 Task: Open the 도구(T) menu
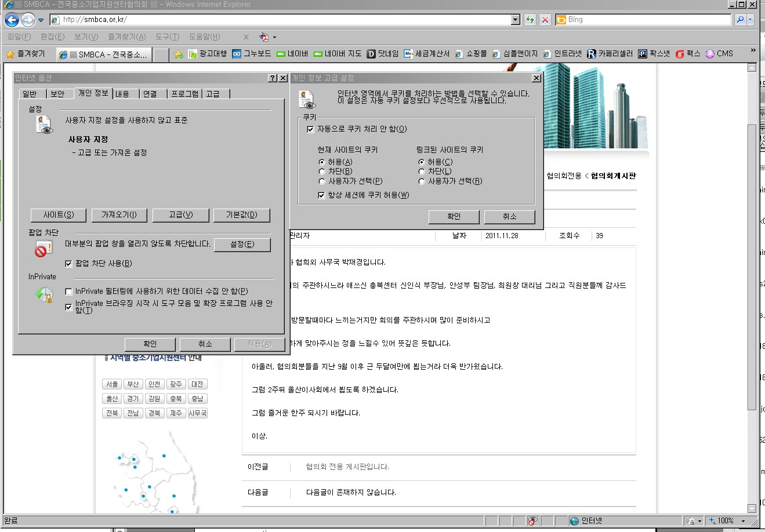pyautogui.click(x=167, y=37)
